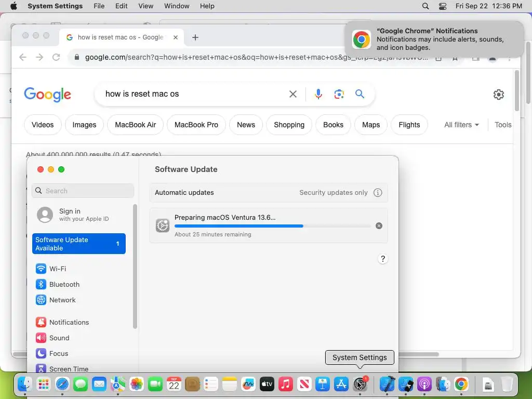This screenshot has height=399, width=532.
Task: Click System Settings sidebar scrollbar
Action: (135, 267)
